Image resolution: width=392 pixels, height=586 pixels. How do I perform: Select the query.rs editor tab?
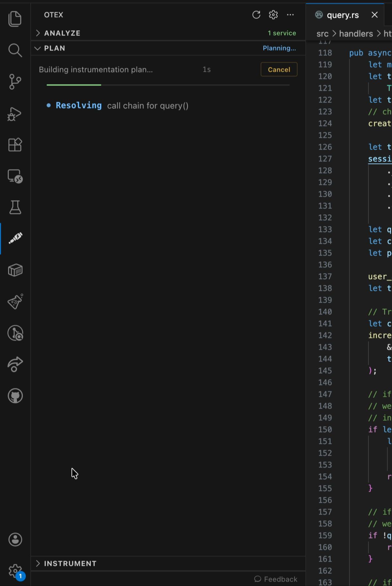coord(345,15)
